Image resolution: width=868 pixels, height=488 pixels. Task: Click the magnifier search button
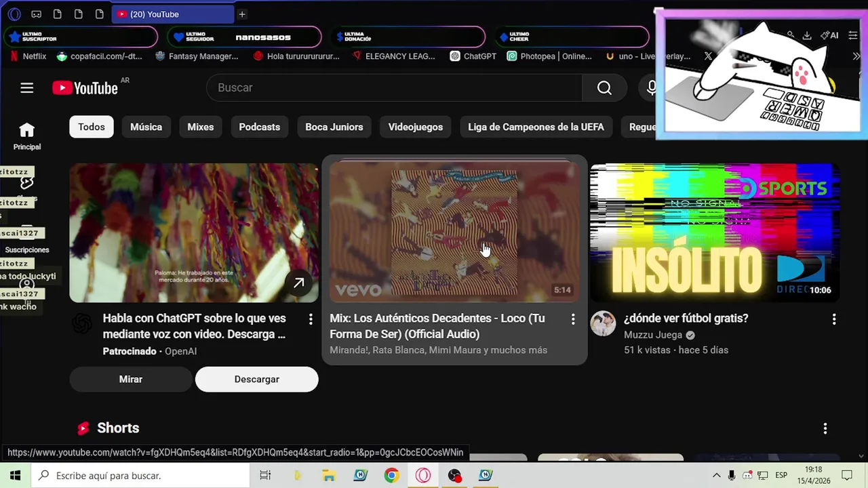coord(604,87)
